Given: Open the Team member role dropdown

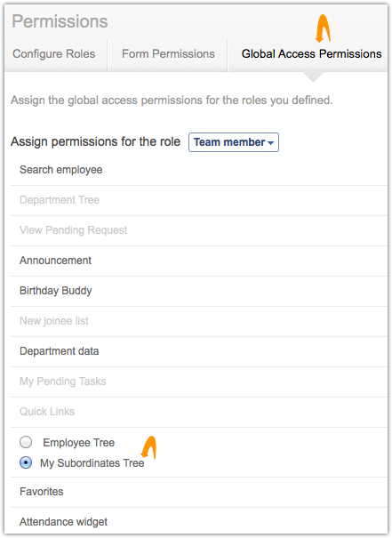Looking at the screenshot, I should point(234,142).
